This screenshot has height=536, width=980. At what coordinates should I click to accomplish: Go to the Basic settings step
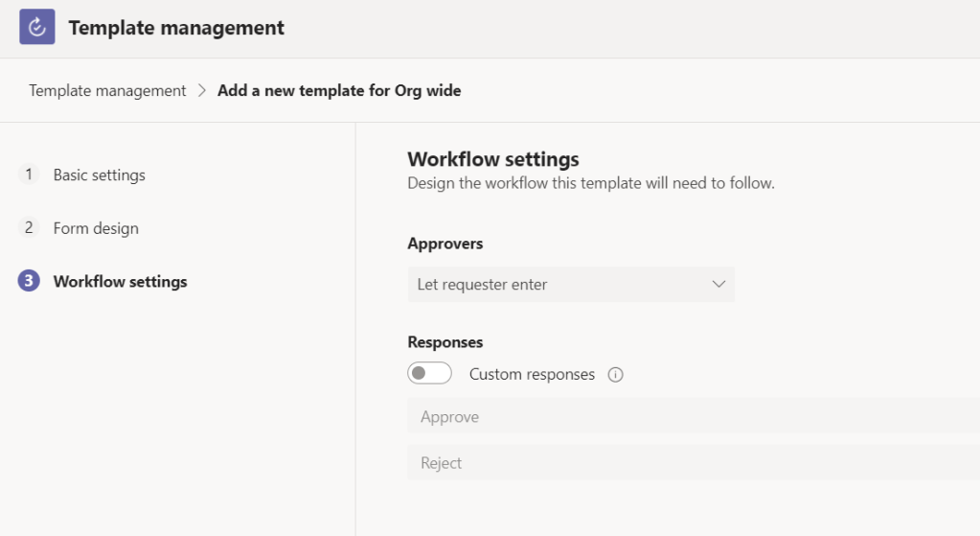coord(100,175)
